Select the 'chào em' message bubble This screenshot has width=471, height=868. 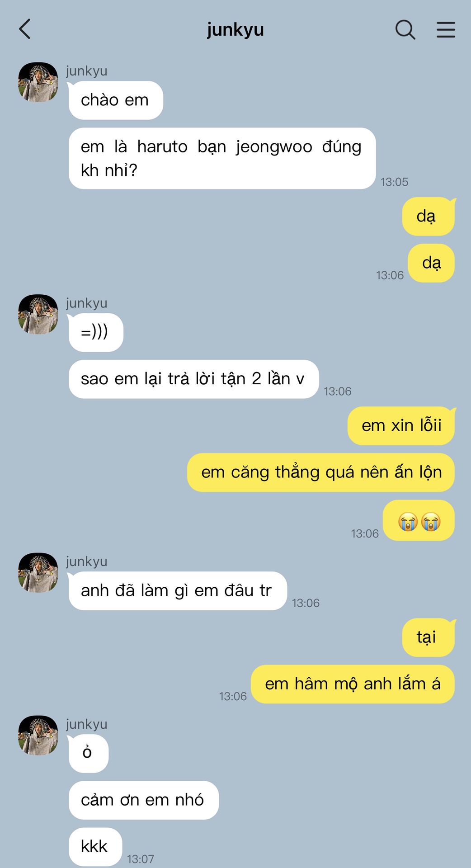click(115, 100)
